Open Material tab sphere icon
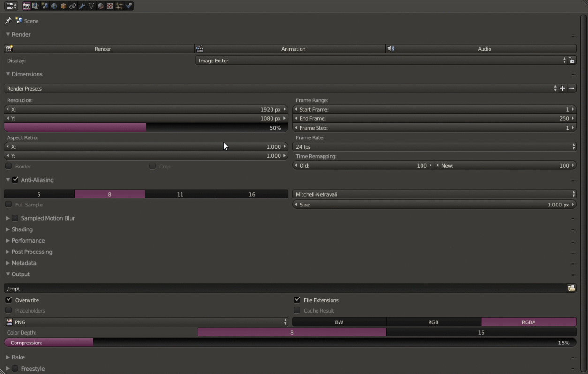Viewport: 588px width, 374px height. point(100,6)
